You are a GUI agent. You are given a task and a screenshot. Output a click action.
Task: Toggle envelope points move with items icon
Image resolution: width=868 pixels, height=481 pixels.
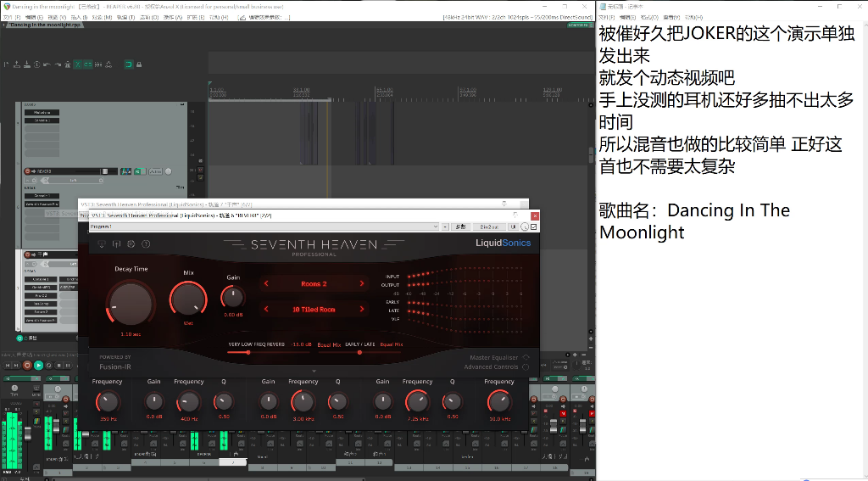(x=108, y=64)
